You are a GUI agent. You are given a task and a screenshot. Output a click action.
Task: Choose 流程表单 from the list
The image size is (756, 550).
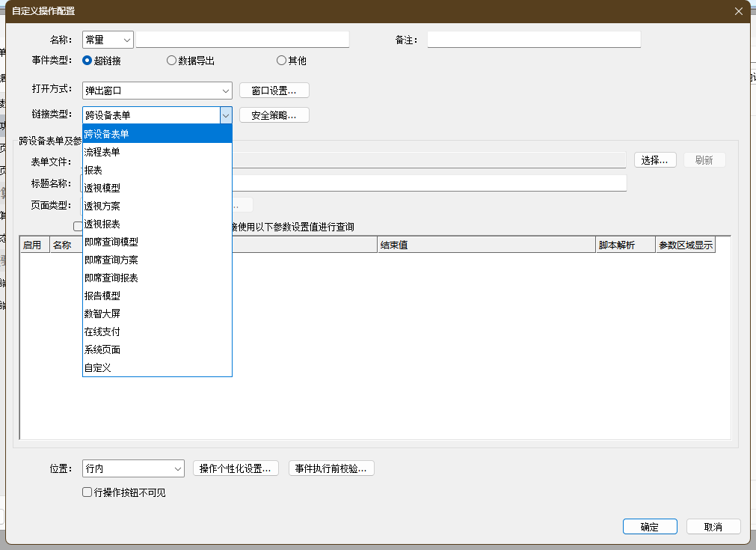pyautogui.click(x=102, y=152)
